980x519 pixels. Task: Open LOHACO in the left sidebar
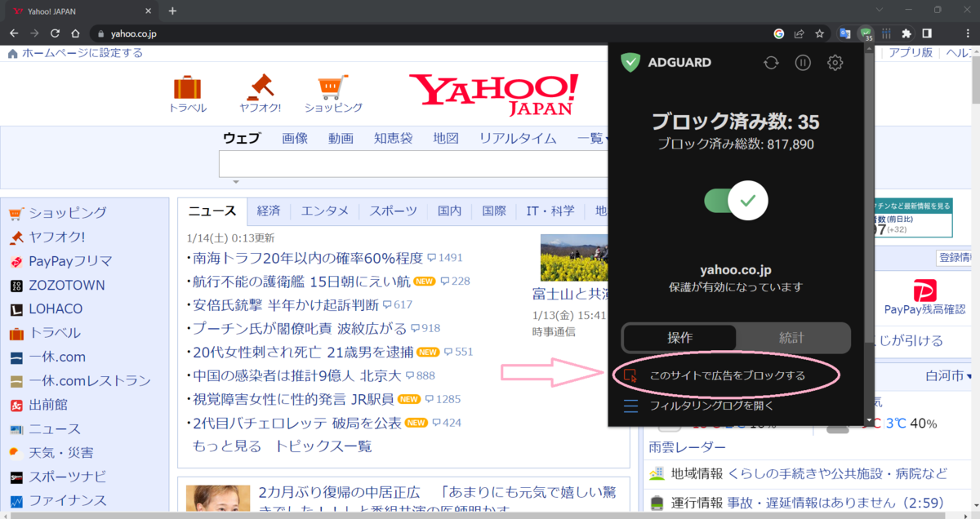point(56,309)
